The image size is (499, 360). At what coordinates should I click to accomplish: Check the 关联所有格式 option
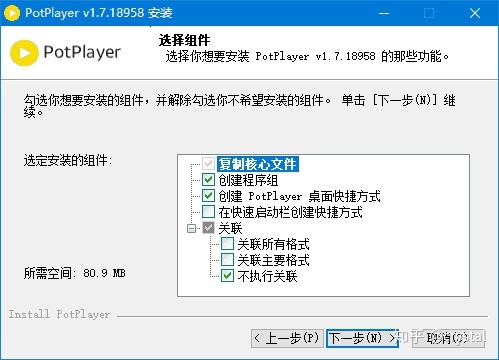point(227,244)
